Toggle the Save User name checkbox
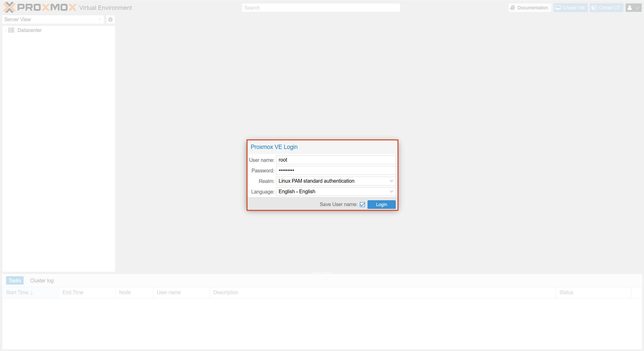 click(x=362, y=205)
